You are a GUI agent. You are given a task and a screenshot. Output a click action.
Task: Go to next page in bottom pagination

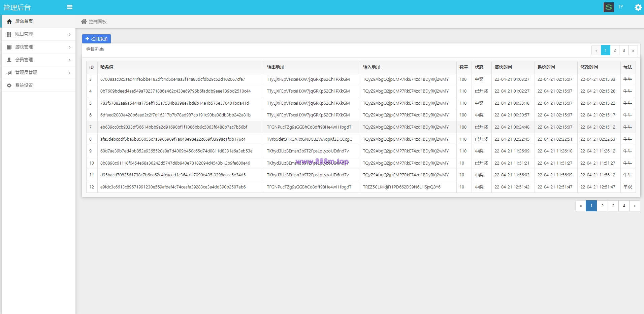pyautogui.click(x=635, y=206)
